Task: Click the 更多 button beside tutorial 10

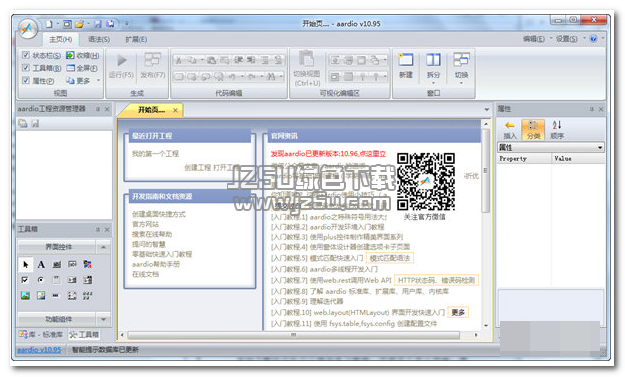Action: pos(458,312)
